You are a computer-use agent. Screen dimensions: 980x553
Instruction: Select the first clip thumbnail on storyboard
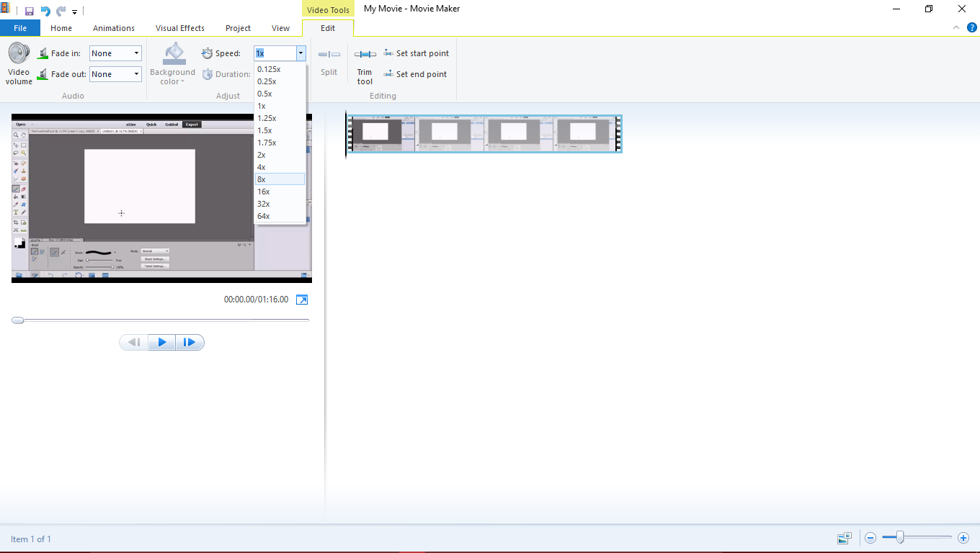[382, 133]
